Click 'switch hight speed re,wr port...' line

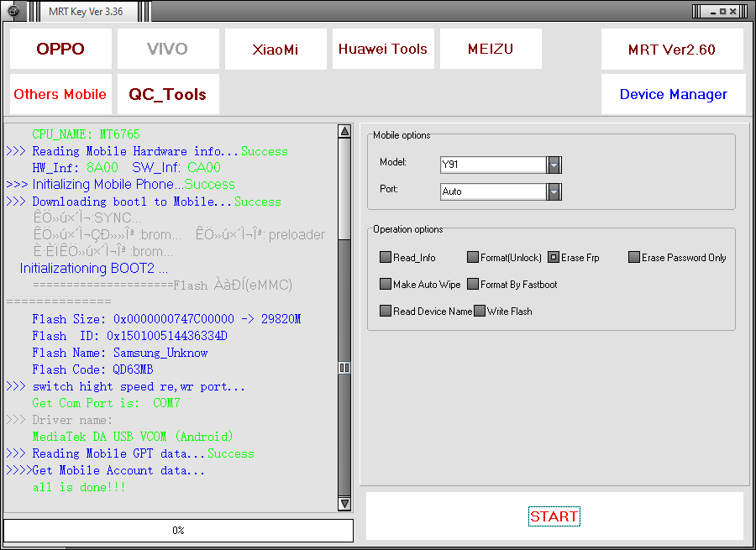[x=125, y=386]
